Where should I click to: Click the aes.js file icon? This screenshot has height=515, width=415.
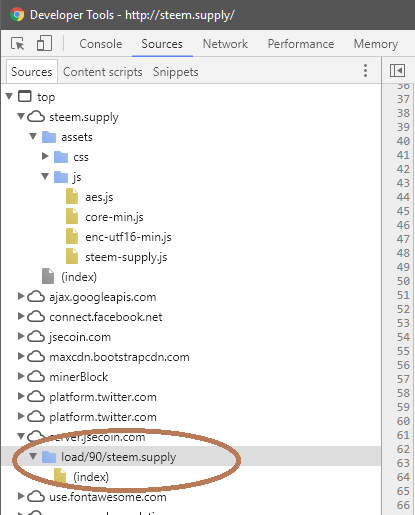(x=72, y=197)
